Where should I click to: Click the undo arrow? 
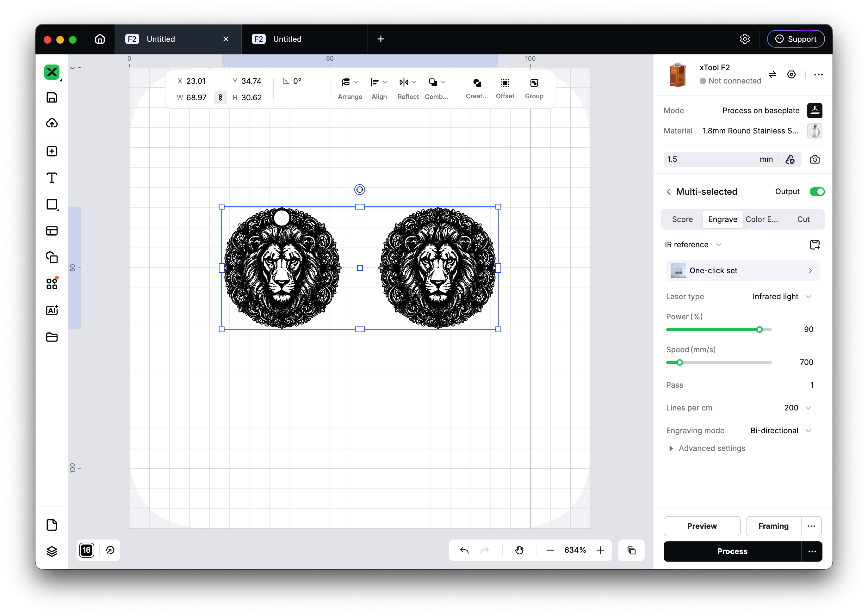pos(464,550)
